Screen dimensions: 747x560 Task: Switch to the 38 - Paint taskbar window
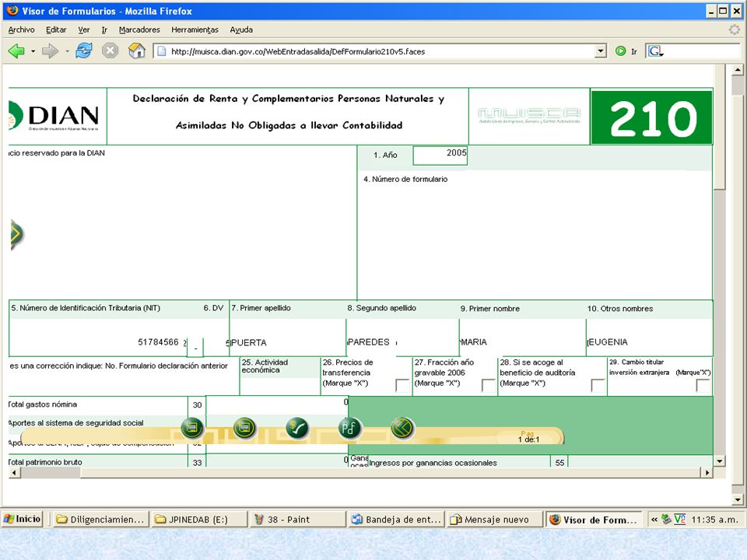pyautogui.click(x=298, y=520)
